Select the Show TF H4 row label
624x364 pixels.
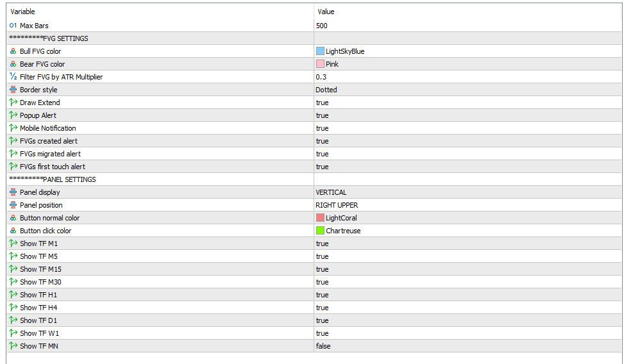tap(38, 308)
